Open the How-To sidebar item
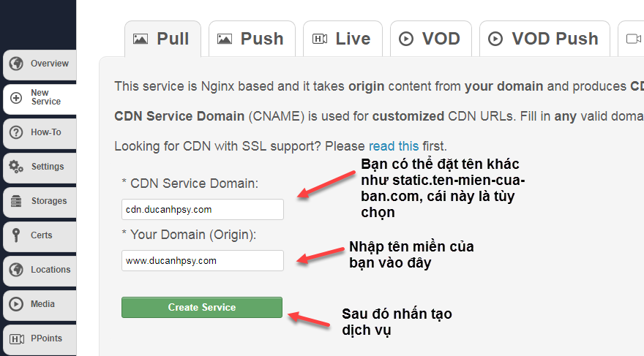644x356 pixels. tap(40, 133)
